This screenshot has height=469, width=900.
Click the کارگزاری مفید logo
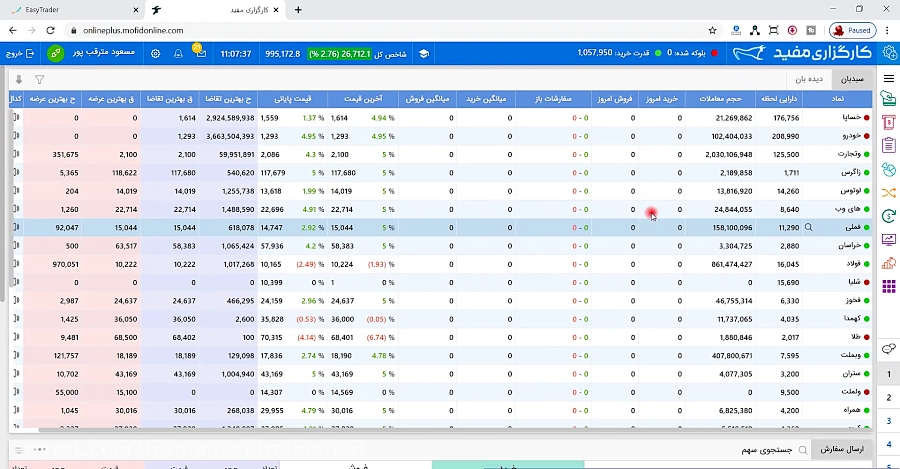coord(803,53)
